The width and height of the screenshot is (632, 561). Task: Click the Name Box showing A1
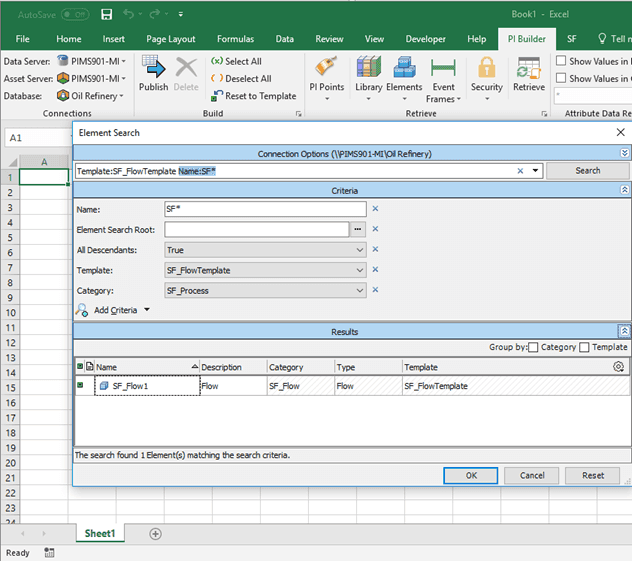pyautogui.click(x=37, y=138)
